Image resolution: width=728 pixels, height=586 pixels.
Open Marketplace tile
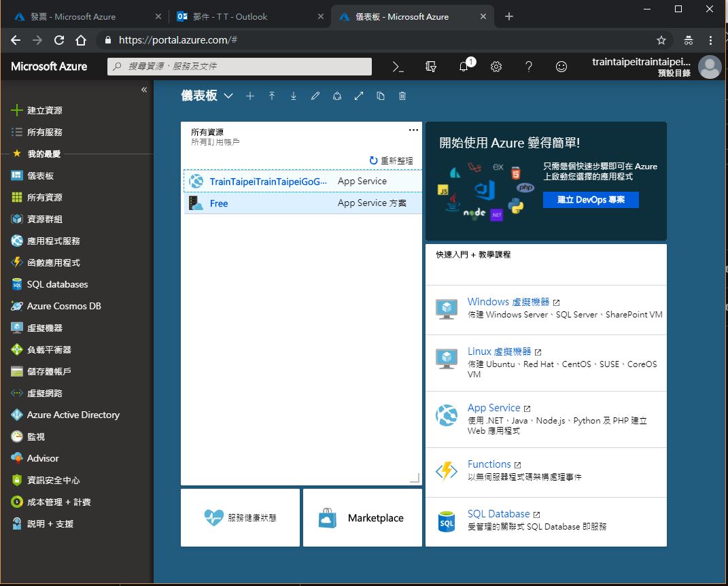tap(362, 518)
